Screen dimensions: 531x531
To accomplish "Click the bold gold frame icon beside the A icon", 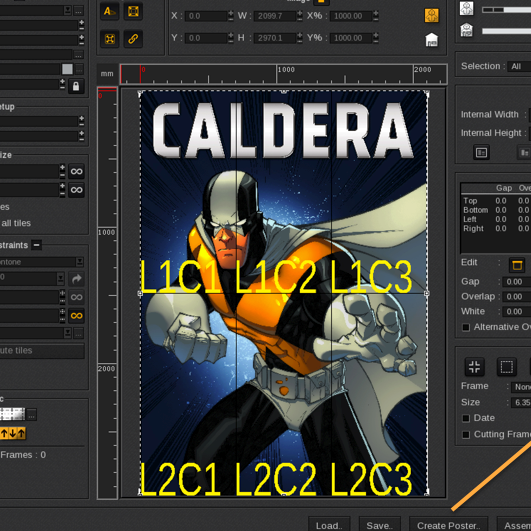I will click(x=133, y=12).
